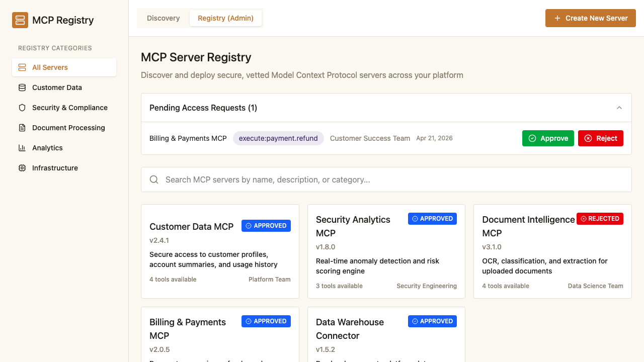Click '4 tools available' on Document Intelligence

pyautogui.click(x=506, y=286)
